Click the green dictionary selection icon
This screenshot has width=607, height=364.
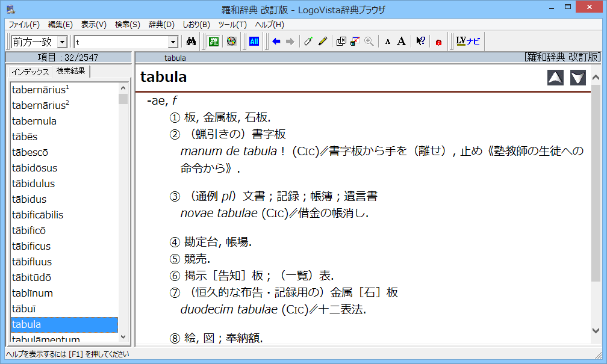pyautogui.click(x=213, y=42)
